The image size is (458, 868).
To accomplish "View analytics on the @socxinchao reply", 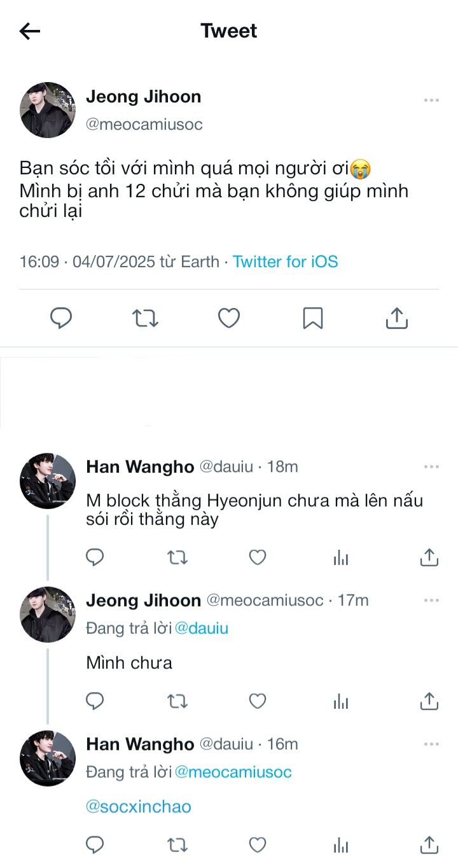I will [341, 845].
